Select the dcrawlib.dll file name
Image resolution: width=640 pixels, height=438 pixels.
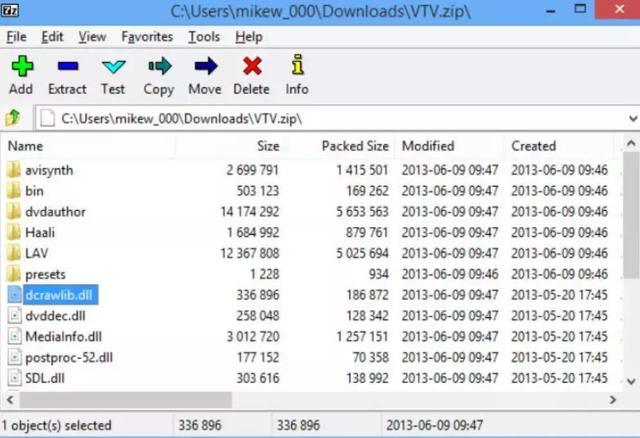click(59, 295)
